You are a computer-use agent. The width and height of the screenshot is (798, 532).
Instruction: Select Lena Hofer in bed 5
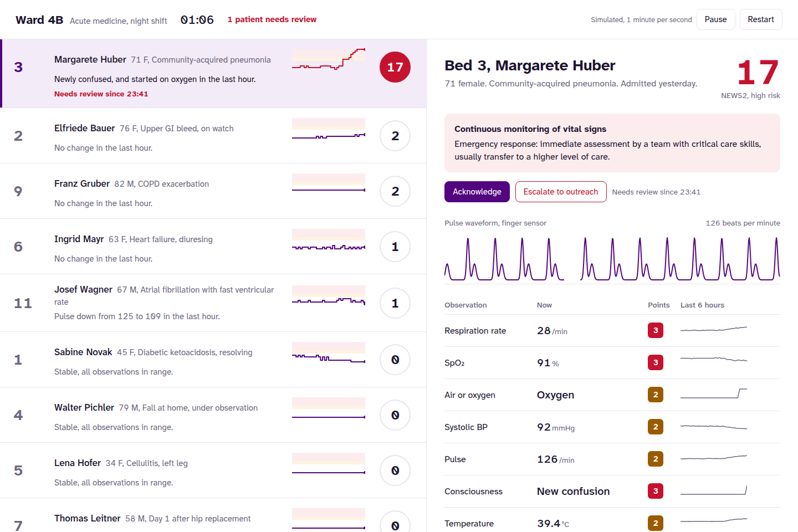(x=213, y=470)
